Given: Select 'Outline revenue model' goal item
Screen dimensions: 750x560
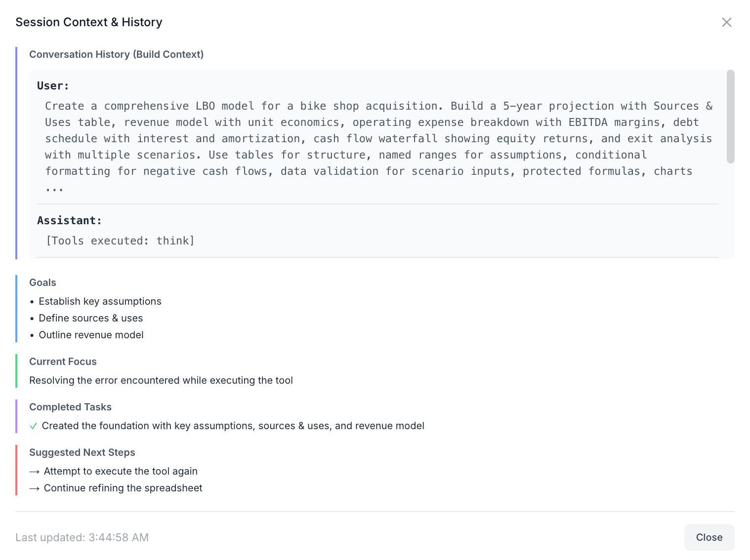Looking at the screenshot, I should tap(91, 335).
